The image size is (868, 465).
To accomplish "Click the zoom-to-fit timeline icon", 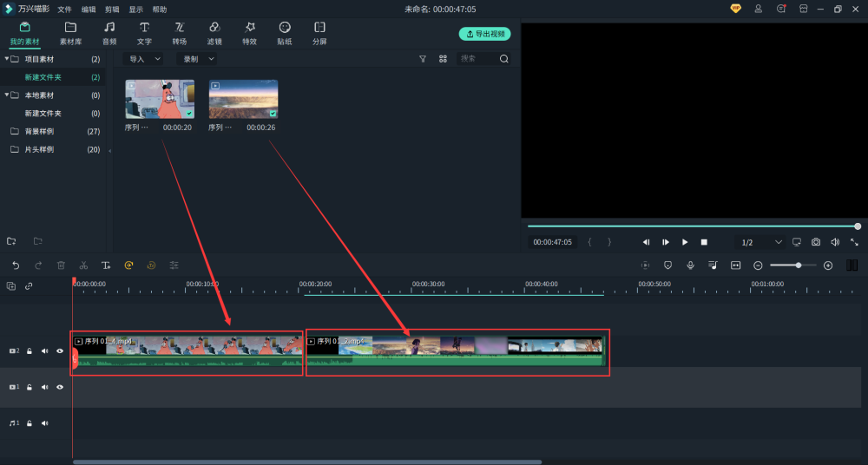I will point(736,265).
